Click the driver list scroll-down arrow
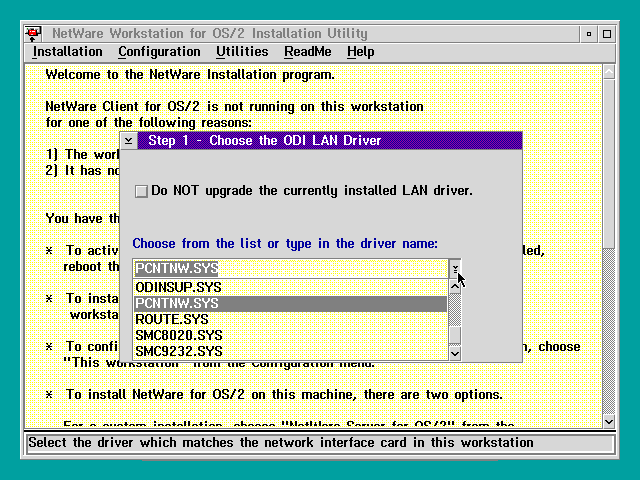640x480 pixels. click(x=455, y=352)
